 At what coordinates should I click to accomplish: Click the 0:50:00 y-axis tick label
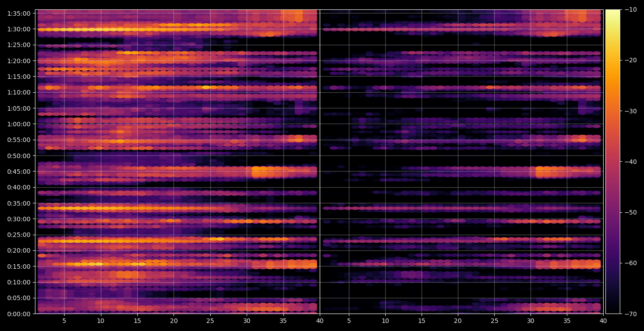18,156
